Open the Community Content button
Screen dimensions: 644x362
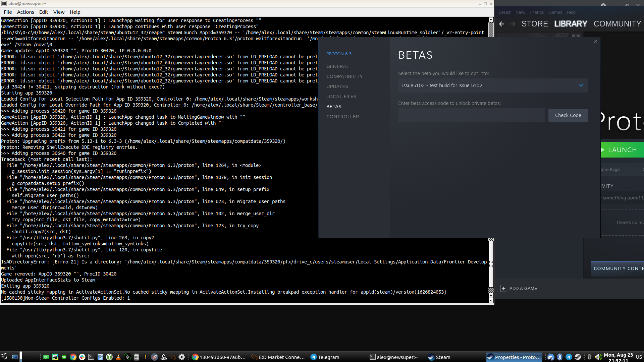(617, 268)
